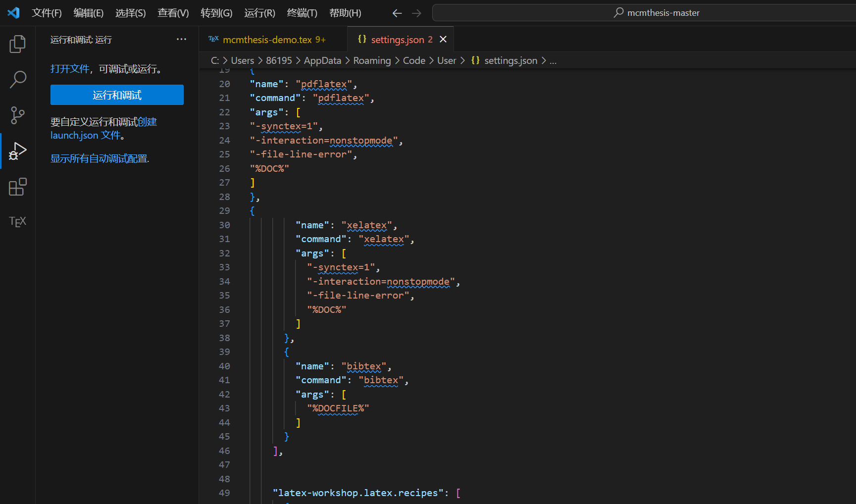856x504 pixels.
Task: Click "-interaction=nonstopmode" on line 24
Action: pos(324,141)
